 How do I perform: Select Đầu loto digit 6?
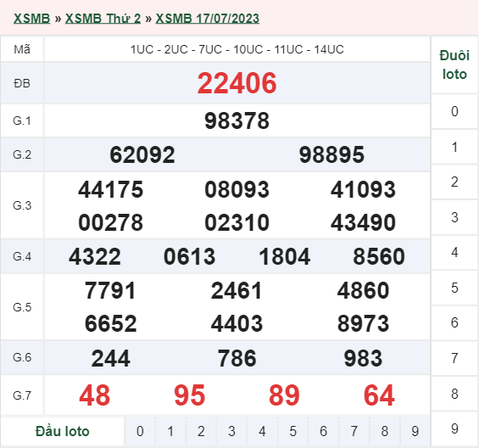(323, 431)
